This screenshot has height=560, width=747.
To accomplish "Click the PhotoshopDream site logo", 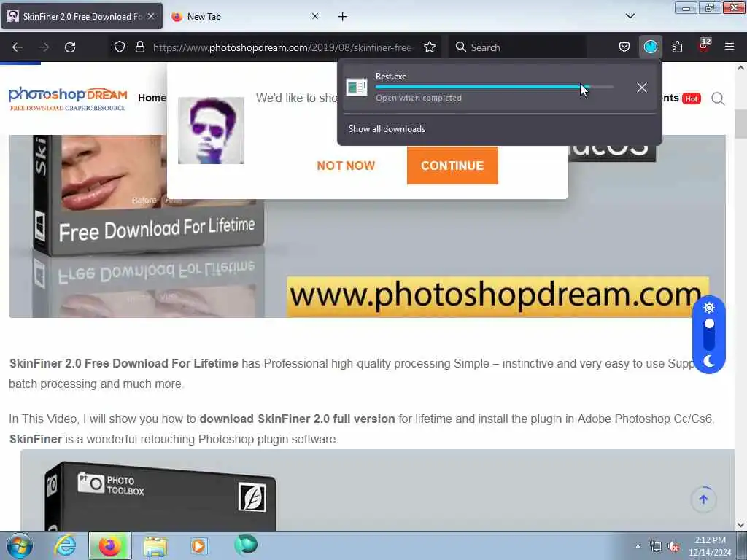I will point(68,98).
